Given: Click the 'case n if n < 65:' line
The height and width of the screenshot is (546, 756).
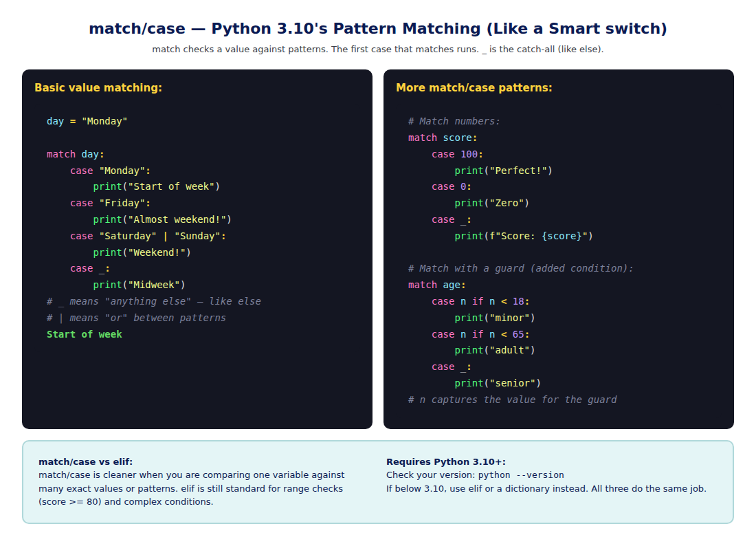Looking at the screenshot, I should pyautogui.click(x=480, y=334).
